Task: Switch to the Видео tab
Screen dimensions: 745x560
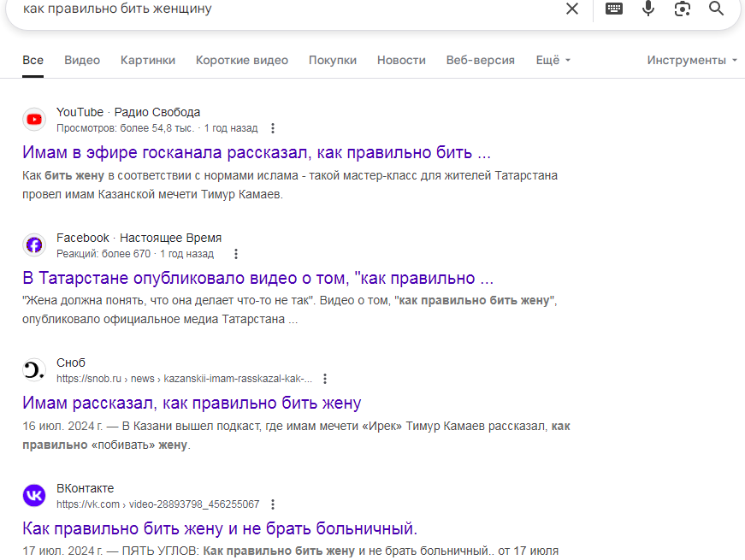Action: (x=82, y=61)
